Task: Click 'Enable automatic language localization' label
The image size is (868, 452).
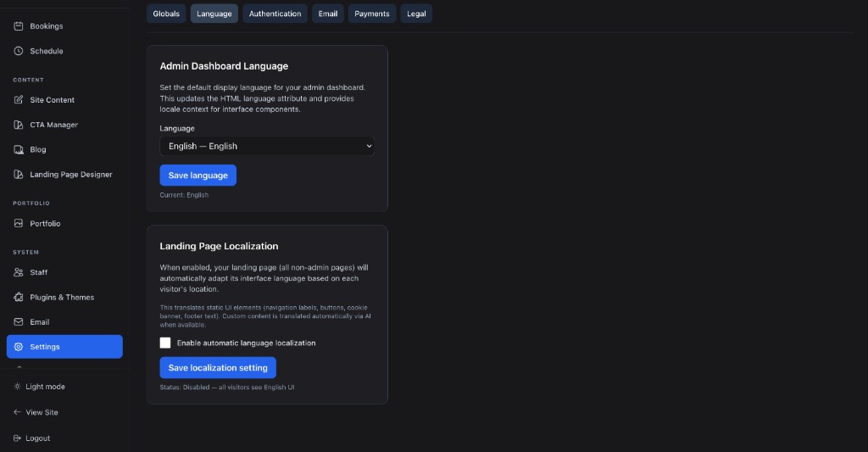Action: [247, 343]
